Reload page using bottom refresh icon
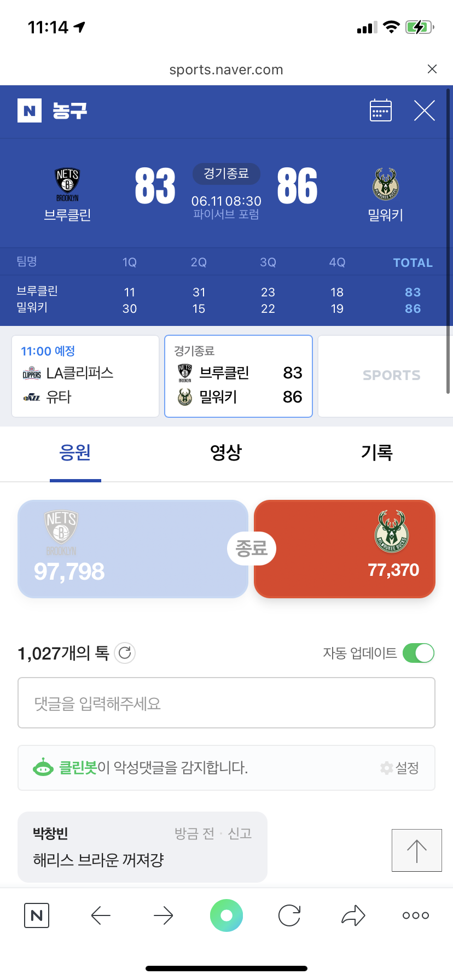The height and width of the screenshot is (980, 453). pos(289,915)
